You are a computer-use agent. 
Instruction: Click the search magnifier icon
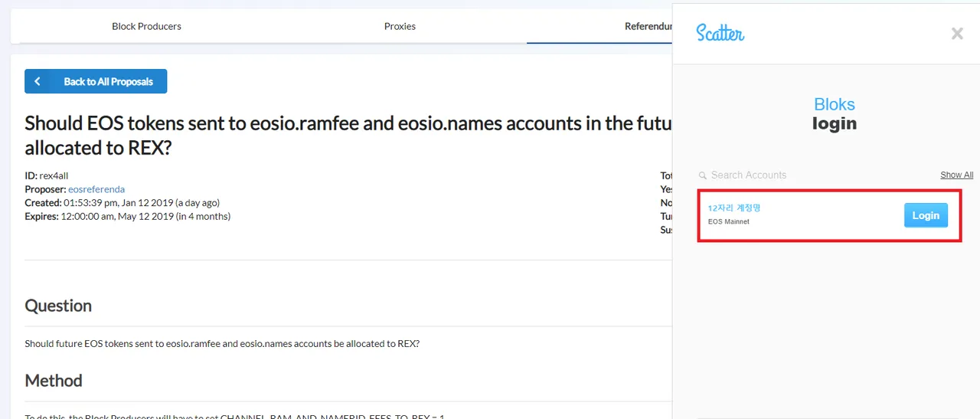pyautogui.click(x=702, y=175)
